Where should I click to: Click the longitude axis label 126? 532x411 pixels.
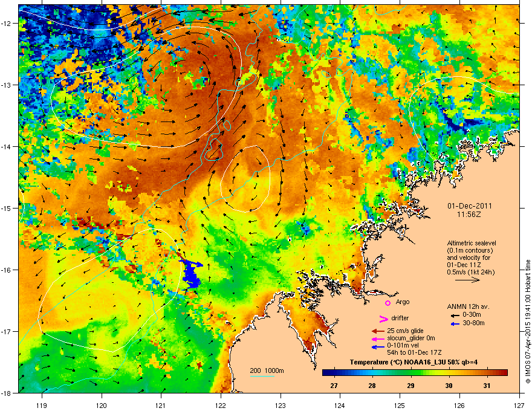click(459, 405)
